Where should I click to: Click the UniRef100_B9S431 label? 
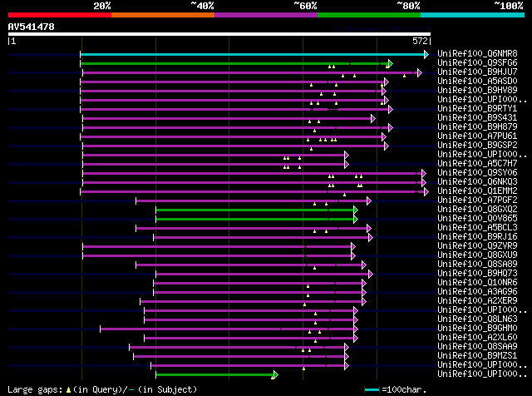477,118
